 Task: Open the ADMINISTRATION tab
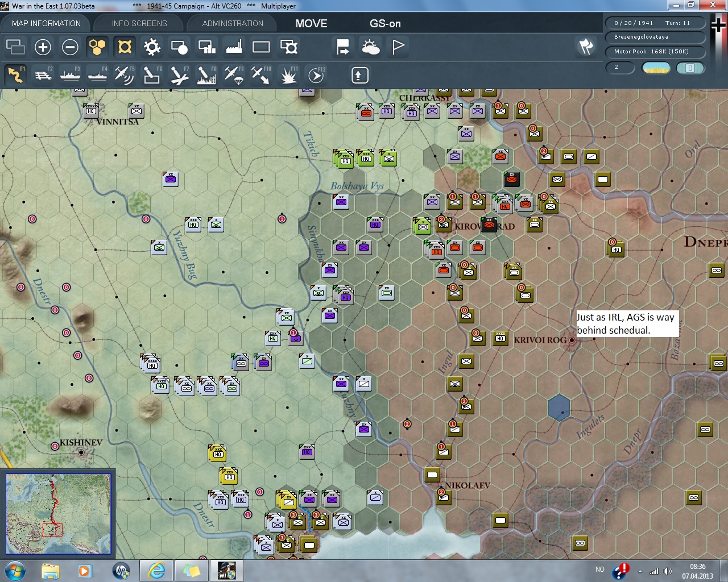click(x=233, y=23)
